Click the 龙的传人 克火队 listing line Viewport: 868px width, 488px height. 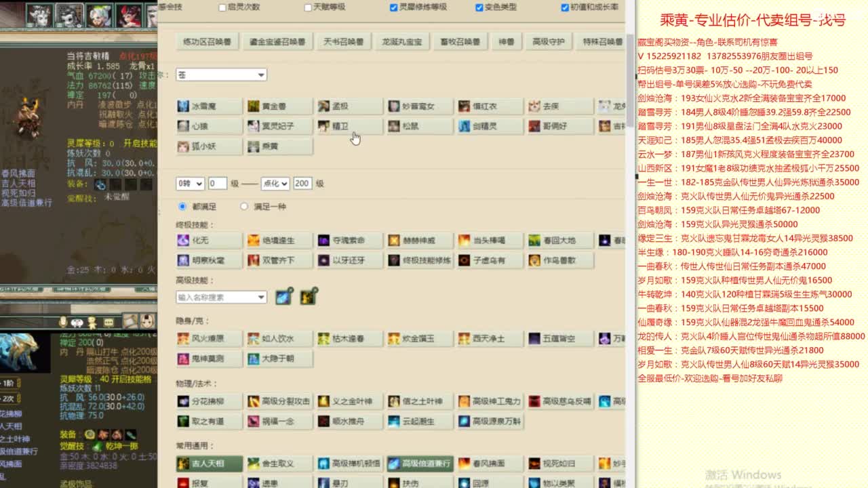pyautogui.click(x=751, y=336)
